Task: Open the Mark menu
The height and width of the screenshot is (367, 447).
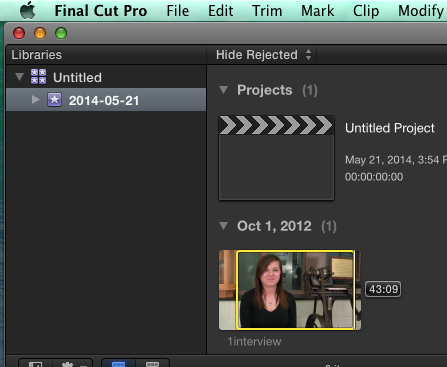Action: pos(318,11)
